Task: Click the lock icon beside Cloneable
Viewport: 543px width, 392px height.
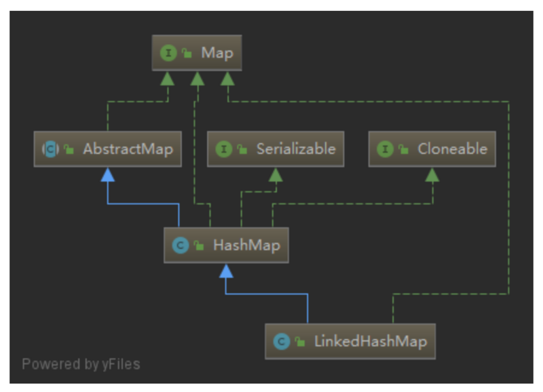Action: coord(403,149)
